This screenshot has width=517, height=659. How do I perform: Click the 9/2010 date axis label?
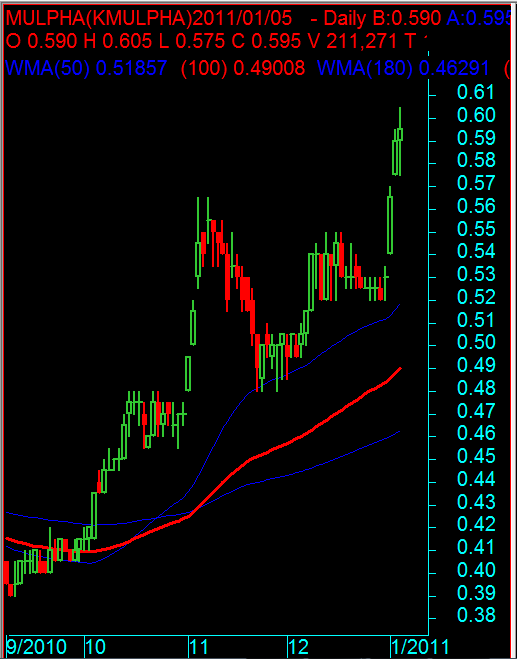(37, 647)
